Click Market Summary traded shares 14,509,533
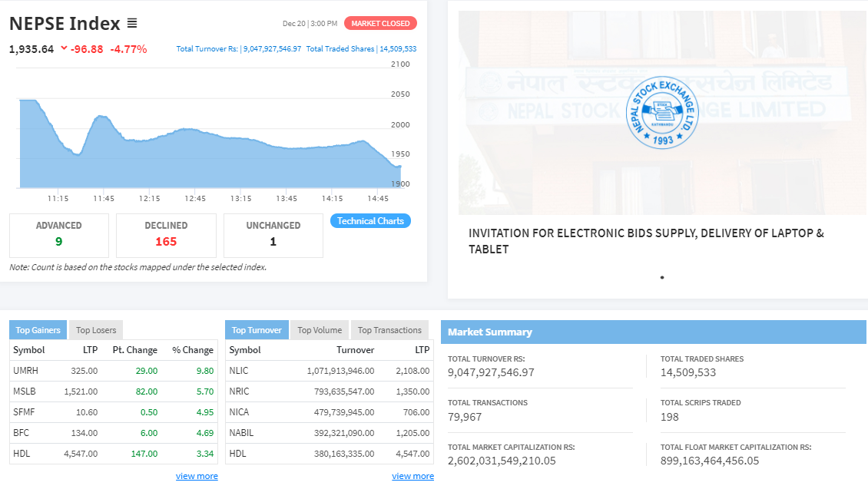Screen dimensions: 868x489 [x=688, y=373]
